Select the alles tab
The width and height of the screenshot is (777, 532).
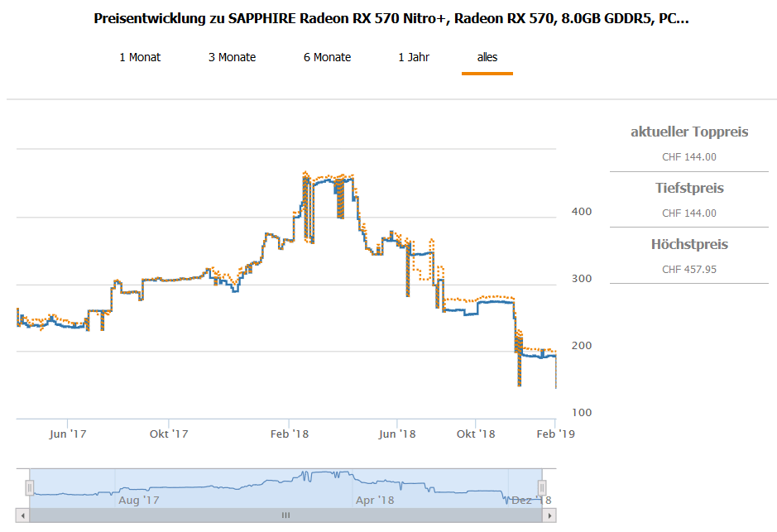(487, 57)
